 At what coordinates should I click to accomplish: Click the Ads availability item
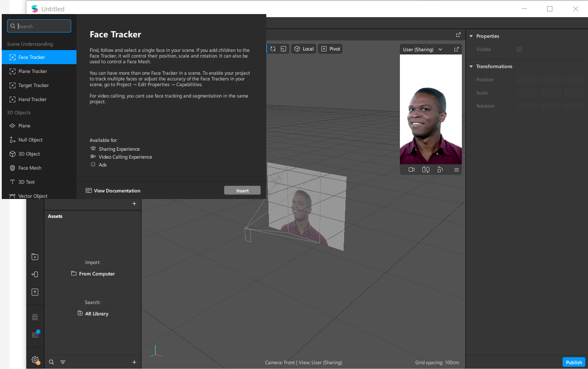[98, 165]
